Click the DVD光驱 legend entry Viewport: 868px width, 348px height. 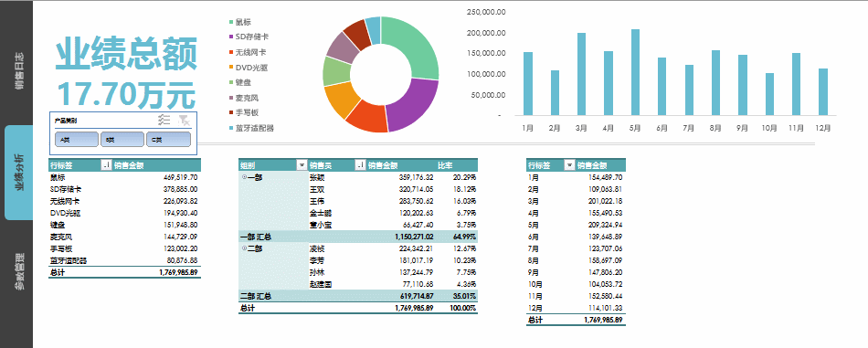(249, 68)
